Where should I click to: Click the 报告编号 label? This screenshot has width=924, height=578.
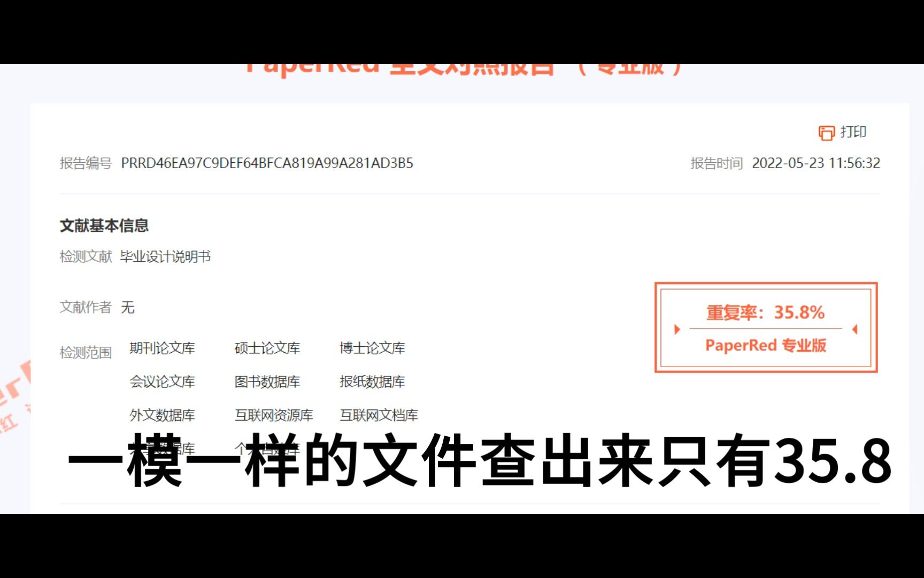(86, 163)
